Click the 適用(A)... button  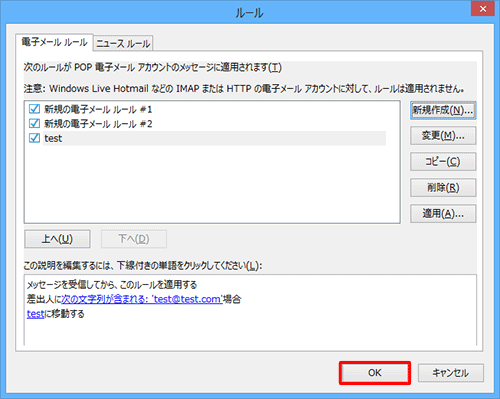[x=443, y=214]
